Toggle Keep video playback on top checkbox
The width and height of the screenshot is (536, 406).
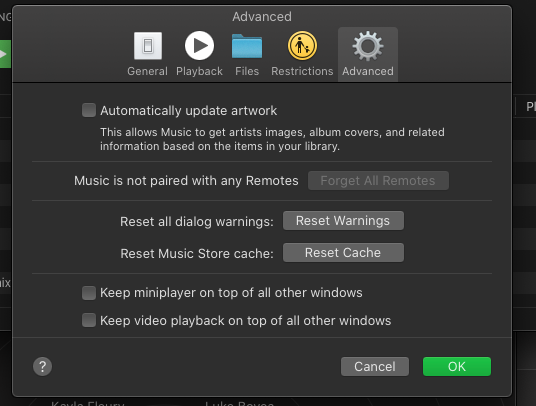89,321
